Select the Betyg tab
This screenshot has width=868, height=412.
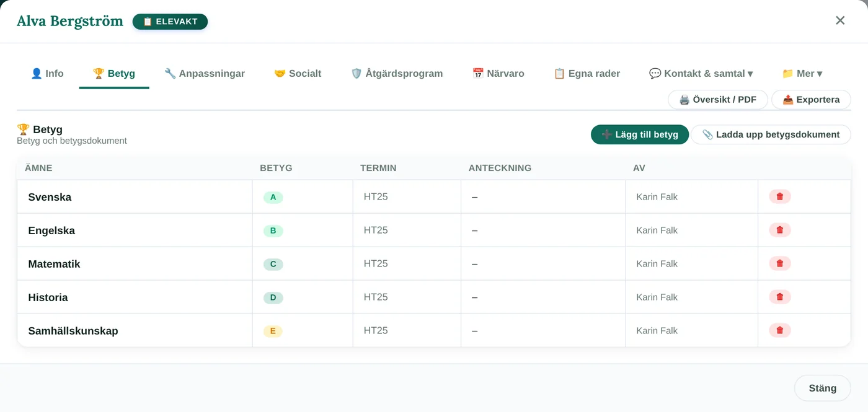114,73
